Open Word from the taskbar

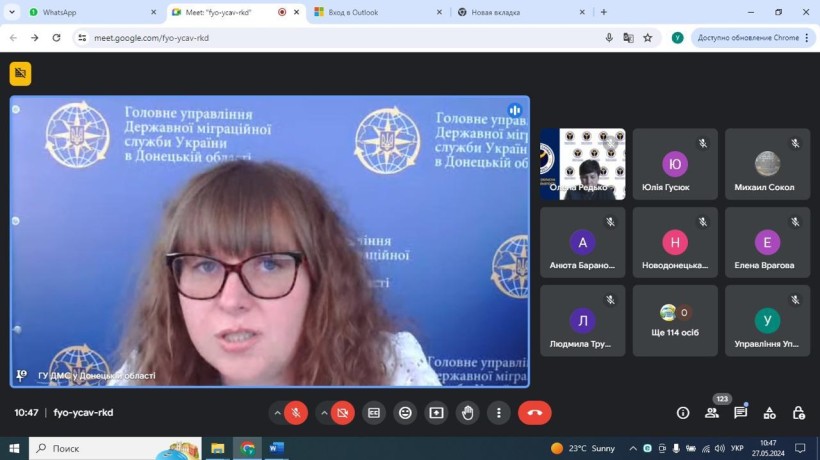(277, 448)
